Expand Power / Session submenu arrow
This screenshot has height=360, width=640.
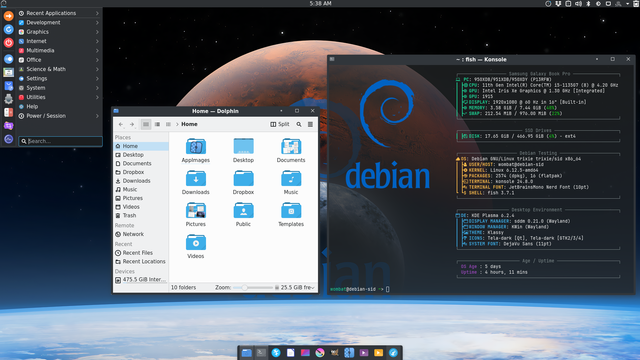(x=97, y=116)
